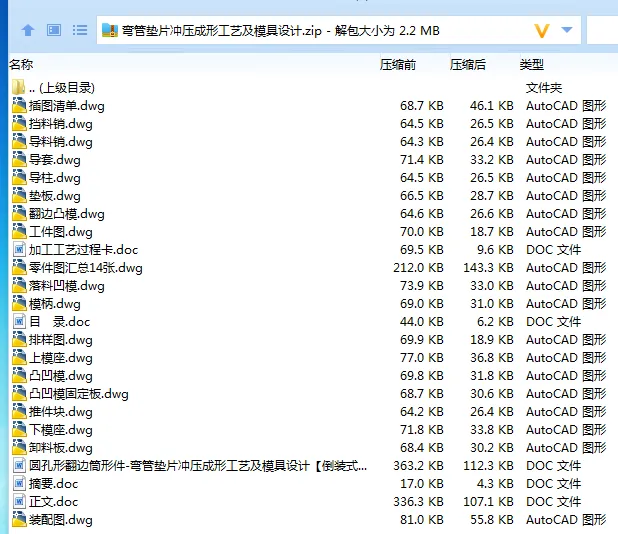Click the 55.8 KB compressed size
This screenshot has height=534, width=618.
pos(492,519)
